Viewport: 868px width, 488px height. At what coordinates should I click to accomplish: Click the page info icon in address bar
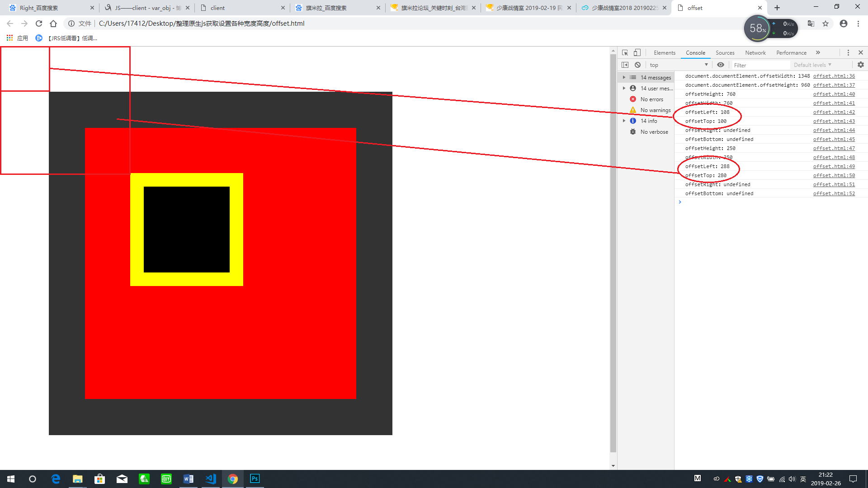[x=71, y=23]
